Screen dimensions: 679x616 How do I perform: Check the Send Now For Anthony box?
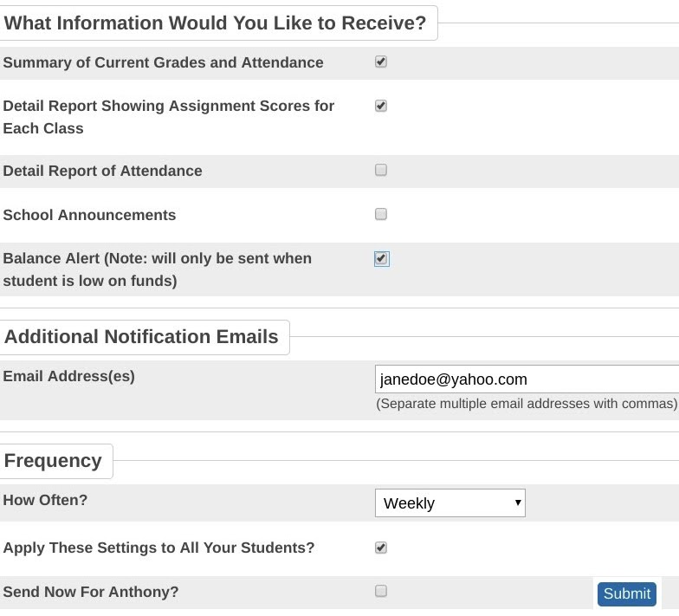(x=381, y=591)
